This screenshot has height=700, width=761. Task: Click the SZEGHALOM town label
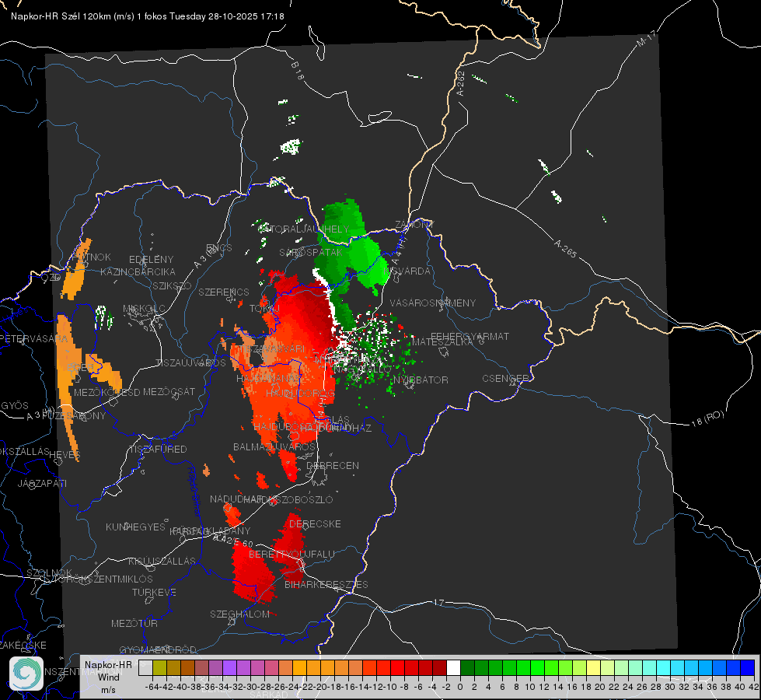[x=239, y=614]
